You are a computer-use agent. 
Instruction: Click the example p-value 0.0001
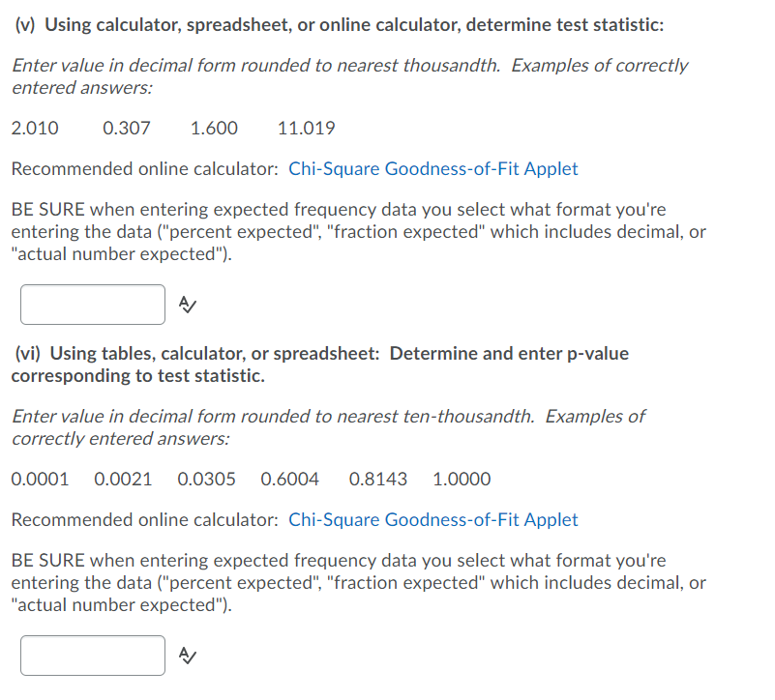coord(40,480)
